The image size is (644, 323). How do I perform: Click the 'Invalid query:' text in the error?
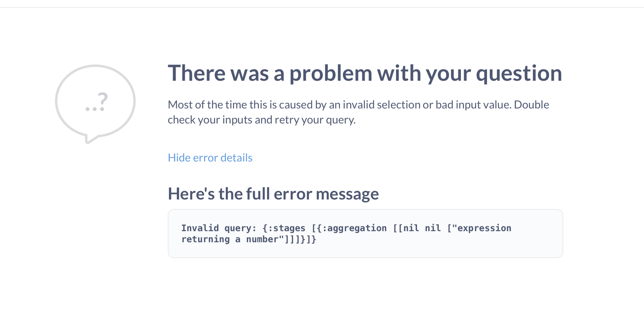219,228
